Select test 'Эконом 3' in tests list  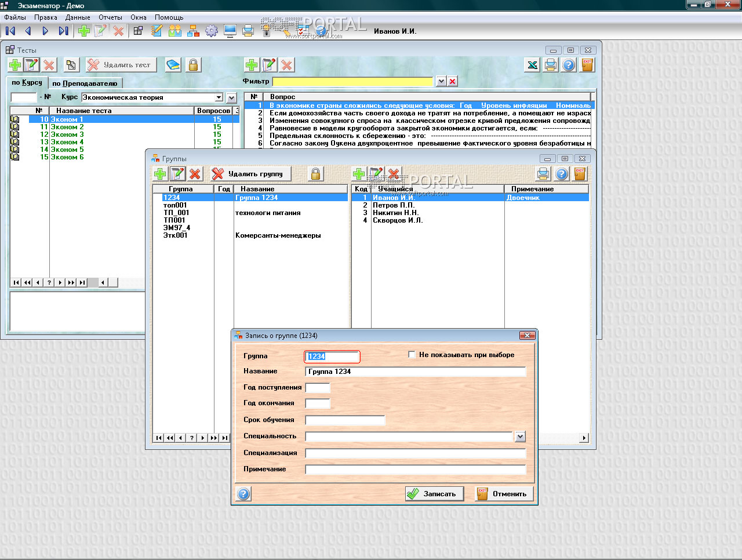(125, 134)
